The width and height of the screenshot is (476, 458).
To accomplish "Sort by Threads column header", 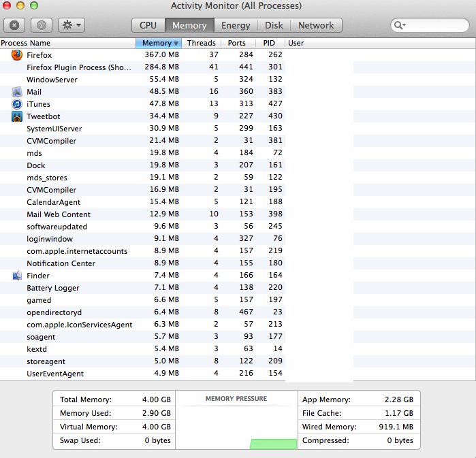I will [x=202, y=43].
